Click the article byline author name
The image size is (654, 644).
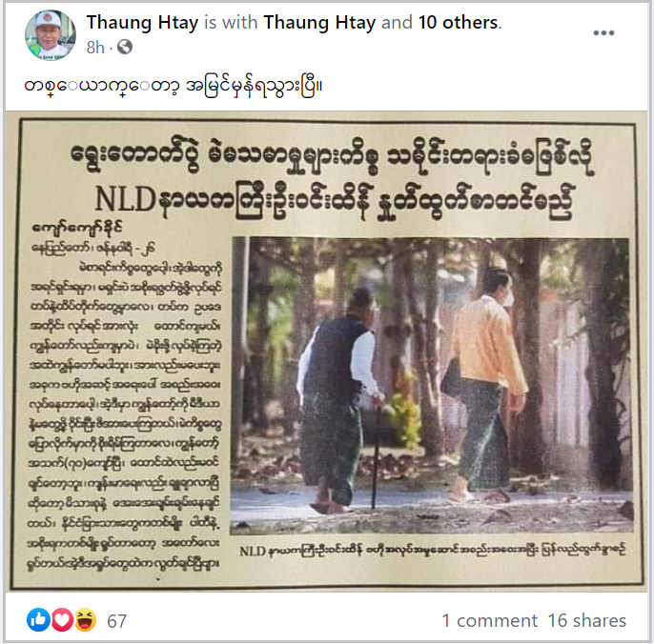(77, 229)
